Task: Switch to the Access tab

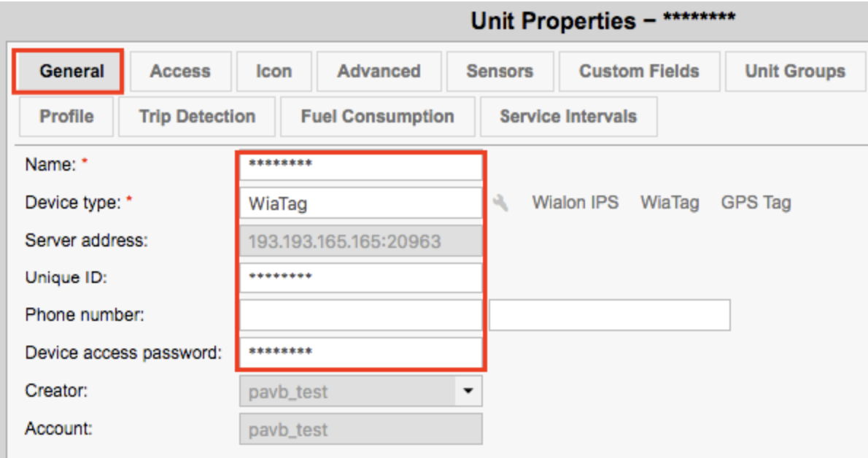Action: (180, 71)
